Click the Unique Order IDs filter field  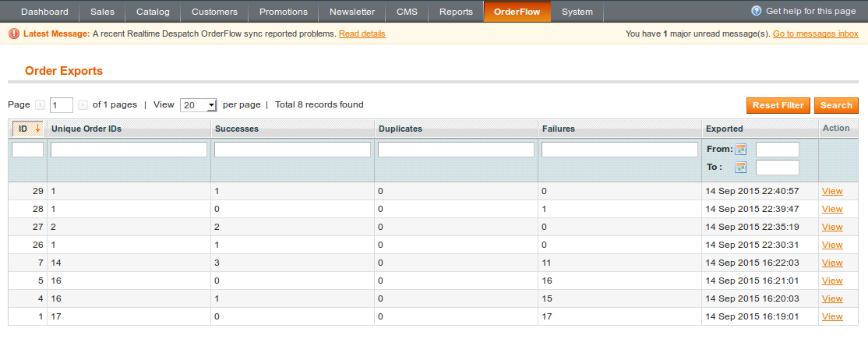click(129, 150)
